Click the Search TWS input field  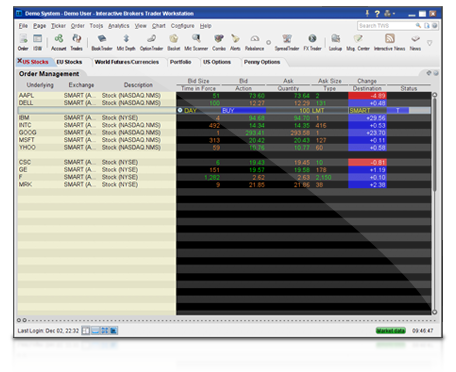pos(387,26)
